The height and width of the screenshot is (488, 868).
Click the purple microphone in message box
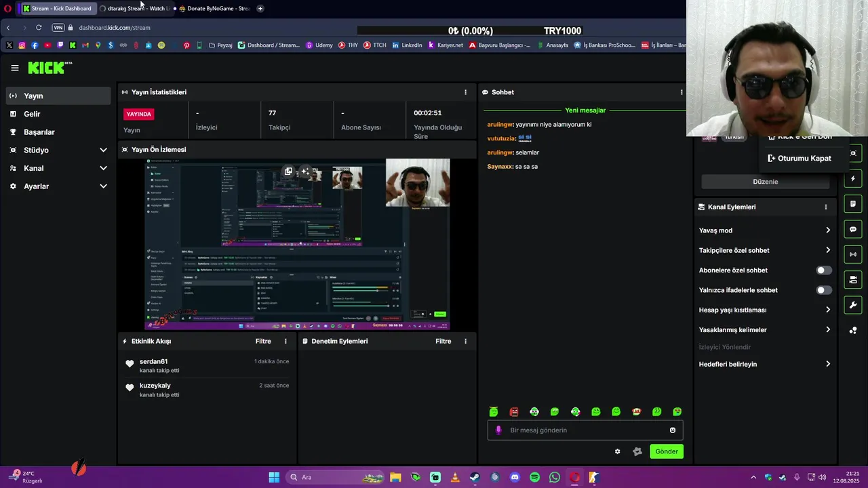point(498,430)
